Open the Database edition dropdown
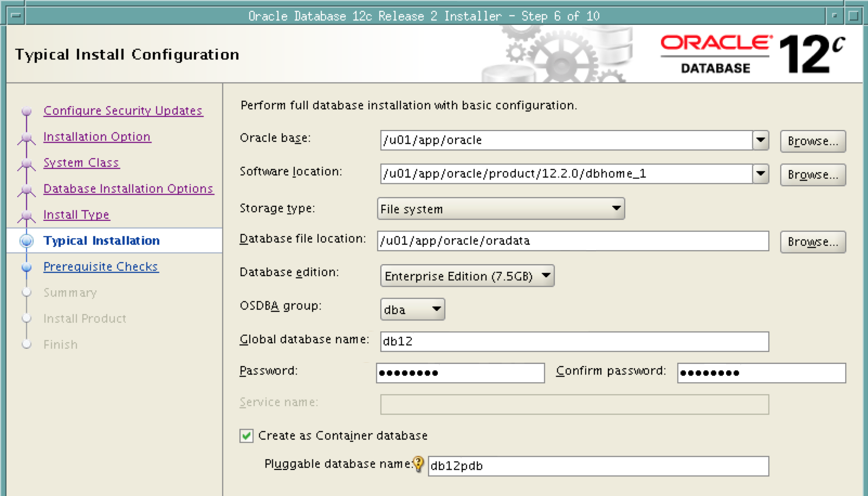The width and height of the screenshot is (868, 496). click(x=467, y=276)
